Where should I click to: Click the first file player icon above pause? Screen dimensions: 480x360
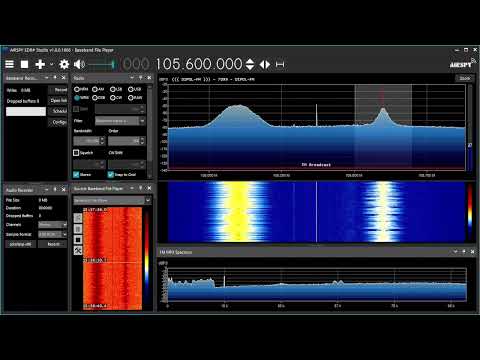click(x=78, y=218)
